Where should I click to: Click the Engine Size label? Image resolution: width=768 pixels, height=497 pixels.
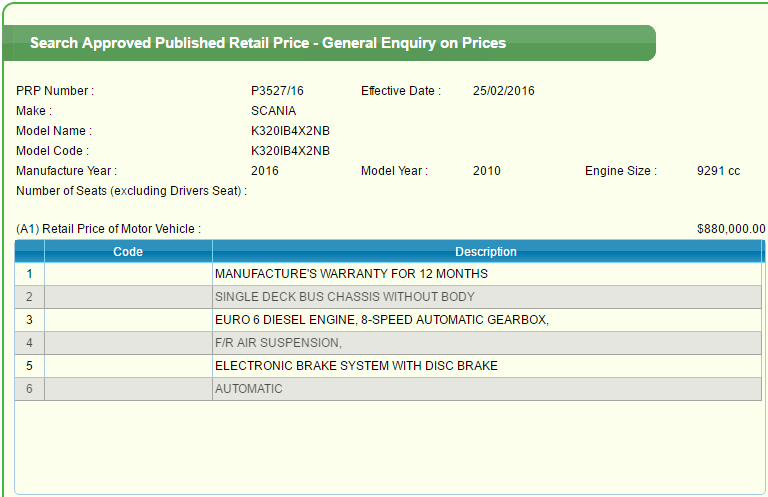pyautogui.click(x=621, y=171)
